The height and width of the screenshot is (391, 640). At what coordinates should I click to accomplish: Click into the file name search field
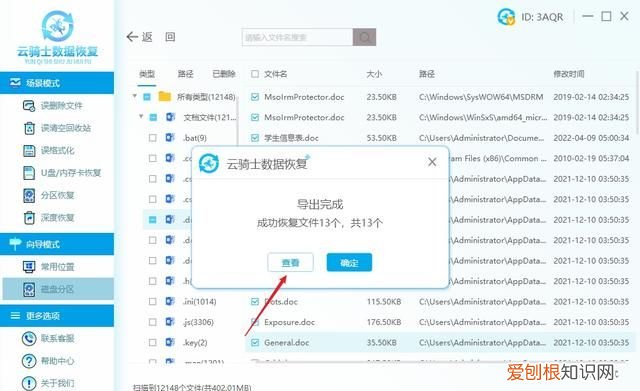298,37
